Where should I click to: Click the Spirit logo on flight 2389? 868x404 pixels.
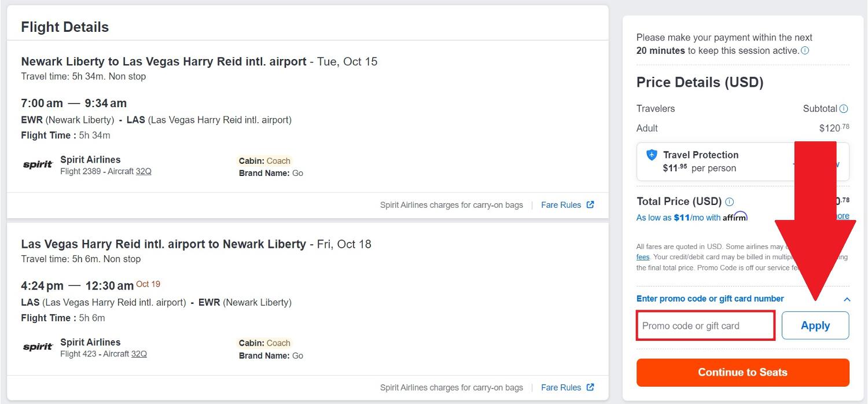point(38,165)
